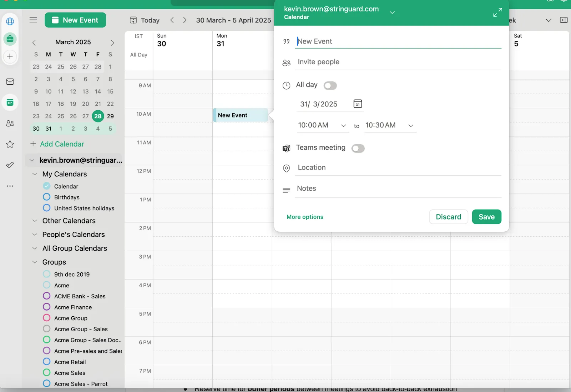Check the Birthdays calendar circle
The height and width of the screenshot is (392, 571).
tap(47, 197)
